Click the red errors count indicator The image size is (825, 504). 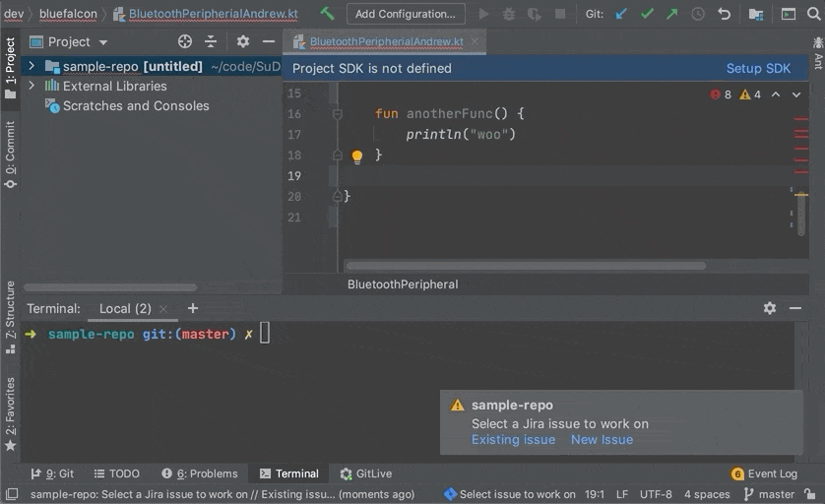pos(721,94)
